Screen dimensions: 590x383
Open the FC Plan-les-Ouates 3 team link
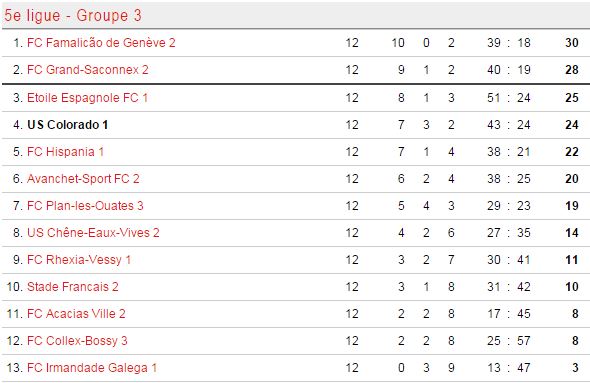click(x=85, y=206)
